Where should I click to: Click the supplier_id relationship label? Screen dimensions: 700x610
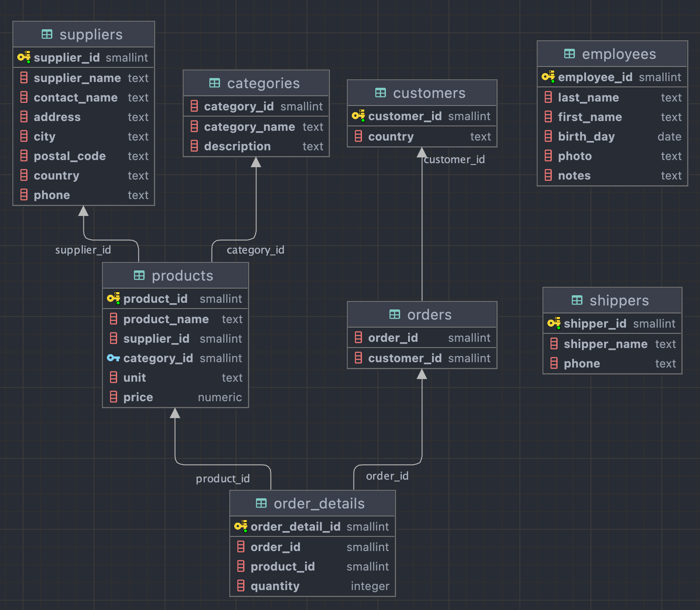tap(83, 250)
